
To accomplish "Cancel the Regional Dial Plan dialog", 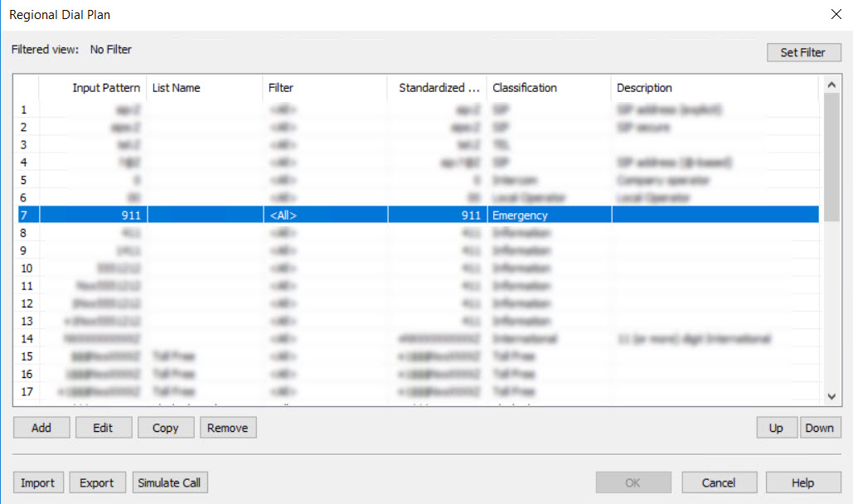I will pyautogui.click(x=718, y=482).
